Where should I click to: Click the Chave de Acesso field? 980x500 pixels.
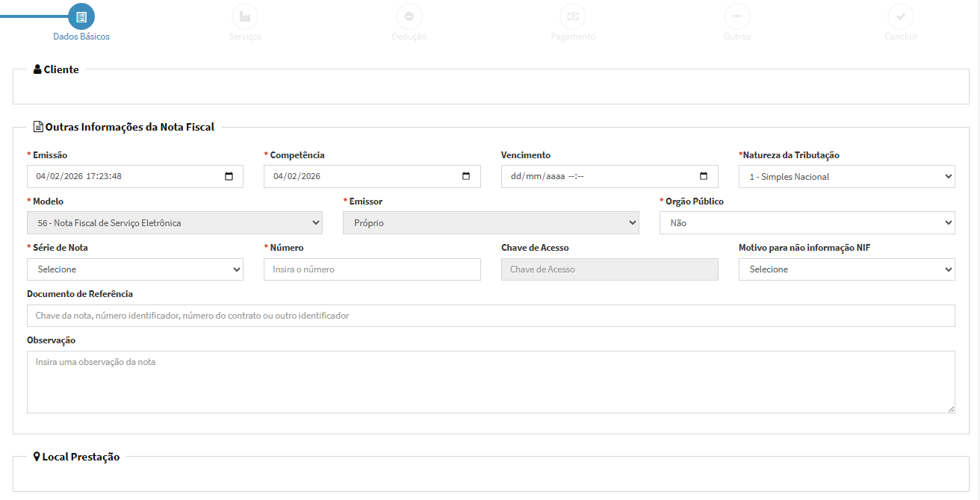610,269
